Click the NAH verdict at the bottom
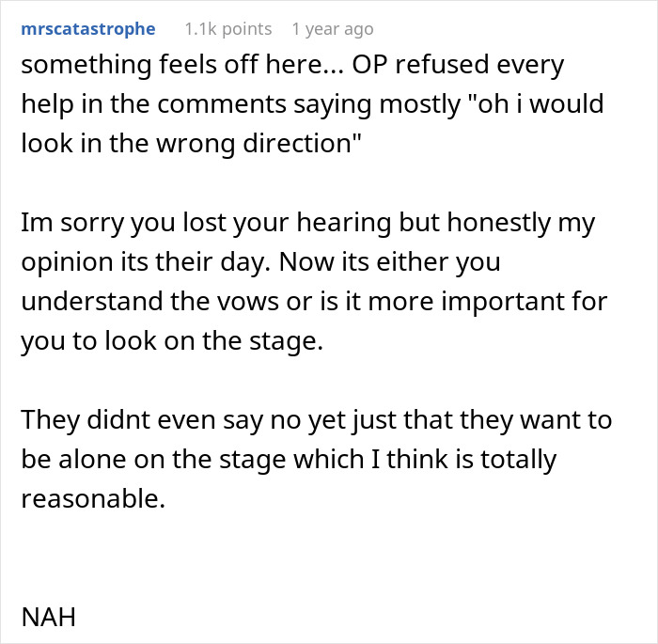658x644 pixels. point(48,617)
